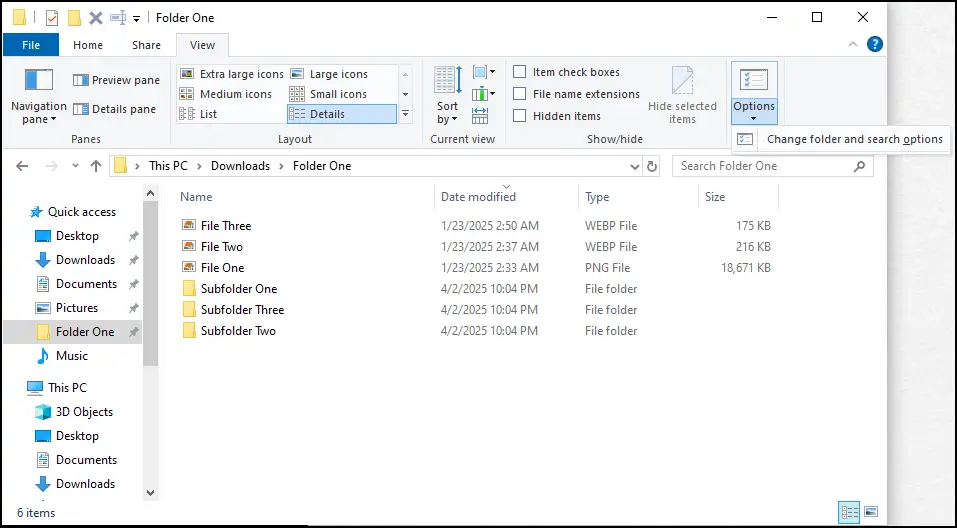Open Music in navigation pane
This screenshot has height=528, width=957.
pos(71,356)
